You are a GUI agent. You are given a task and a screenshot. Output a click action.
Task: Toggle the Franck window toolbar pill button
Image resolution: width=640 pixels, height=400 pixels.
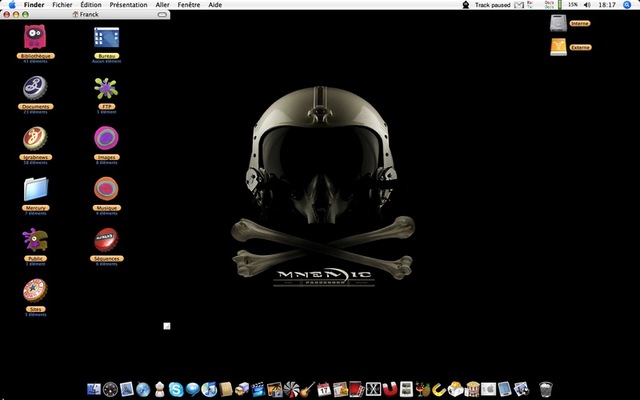(x=162, y=15)
